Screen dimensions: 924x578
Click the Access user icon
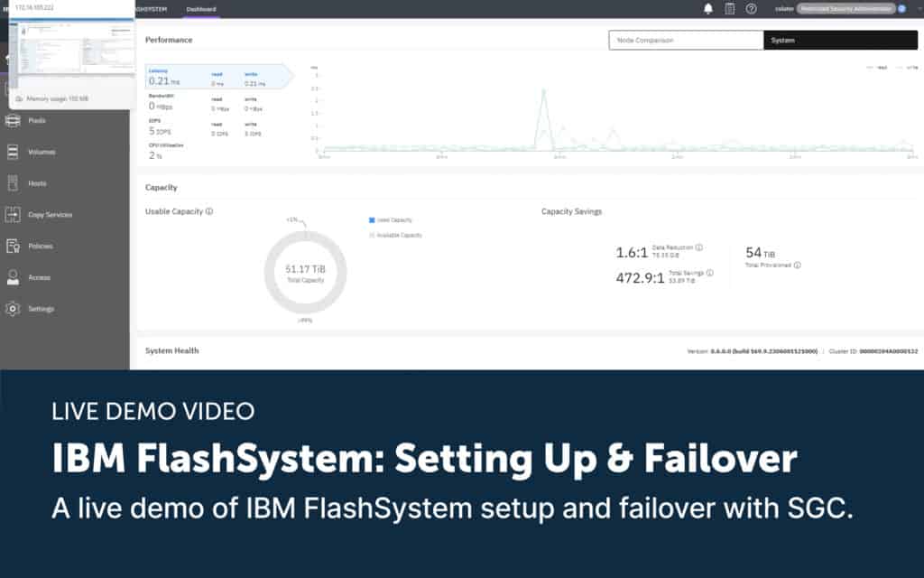(13, 277)
